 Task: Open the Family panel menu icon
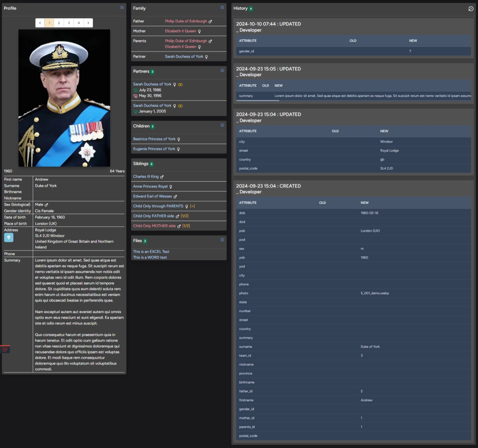click(222, 8)
